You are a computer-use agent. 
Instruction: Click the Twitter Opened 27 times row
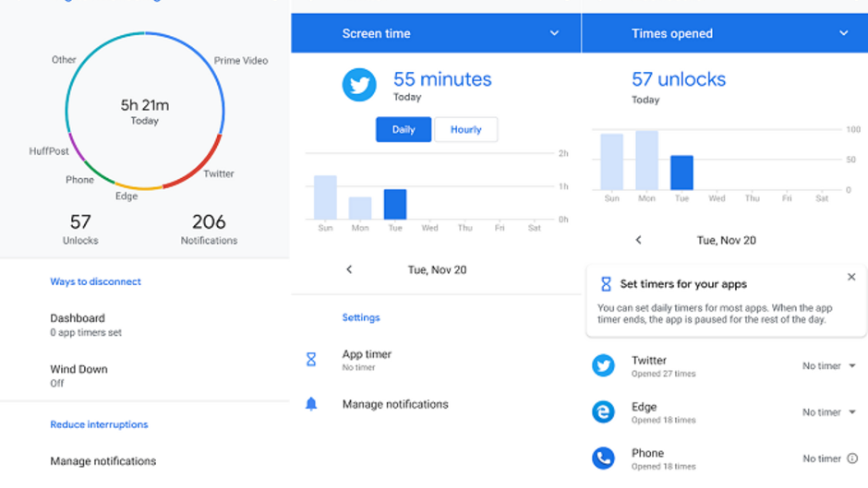point(725,365)
